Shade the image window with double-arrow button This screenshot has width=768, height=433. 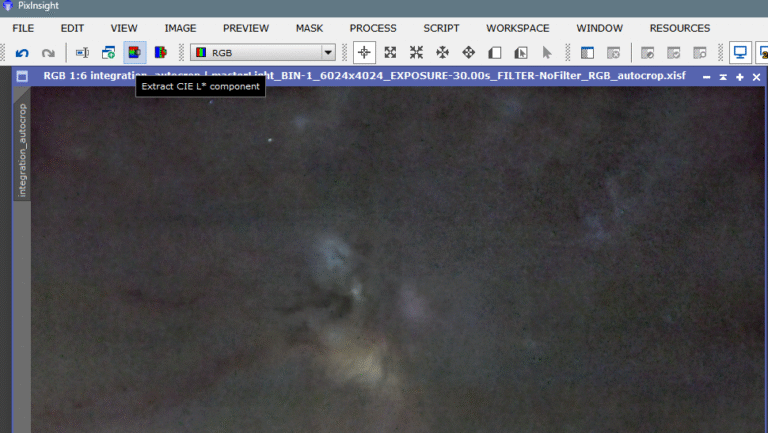[723, 77]
